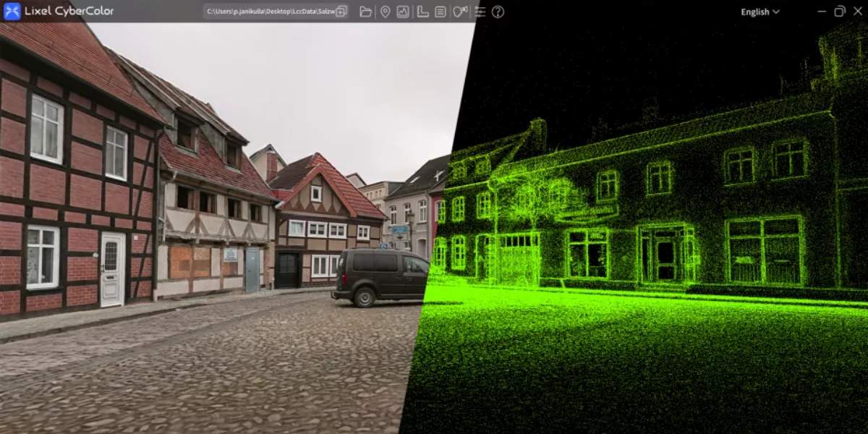Screen dimensions: 868x434
Task: Open the image snapshot tool
Action: tap(403, 12)
